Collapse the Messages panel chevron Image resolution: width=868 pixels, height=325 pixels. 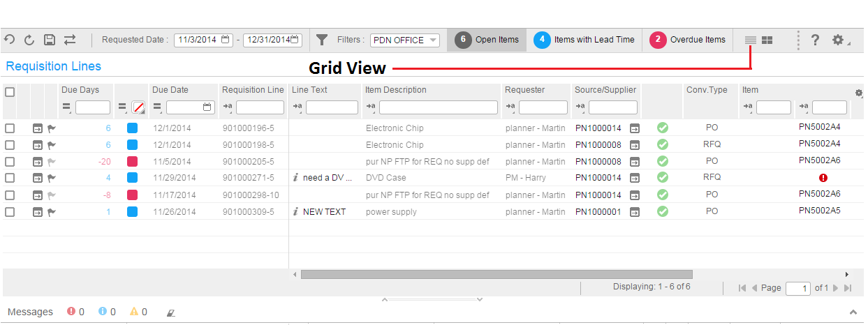click(x=853, y=312)
